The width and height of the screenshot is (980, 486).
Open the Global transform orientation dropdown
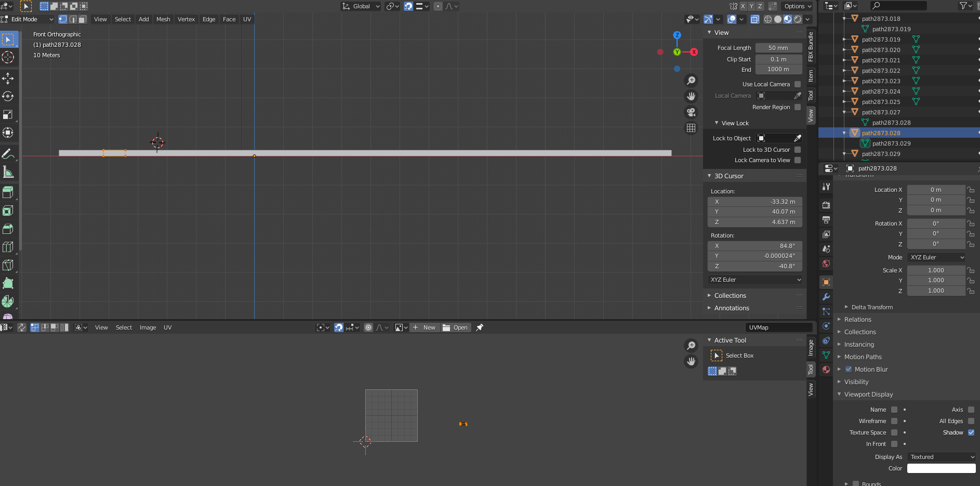click(x=361, y=6)
